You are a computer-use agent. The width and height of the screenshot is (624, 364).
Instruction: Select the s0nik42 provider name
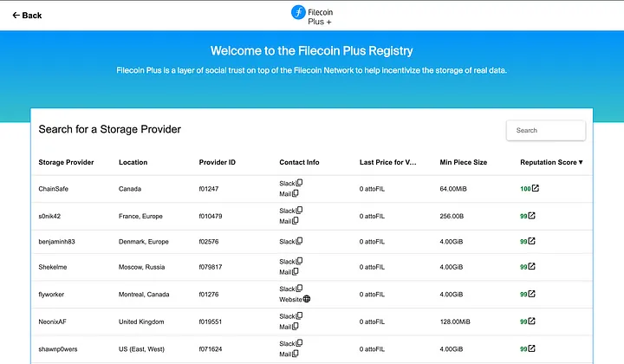49,217
